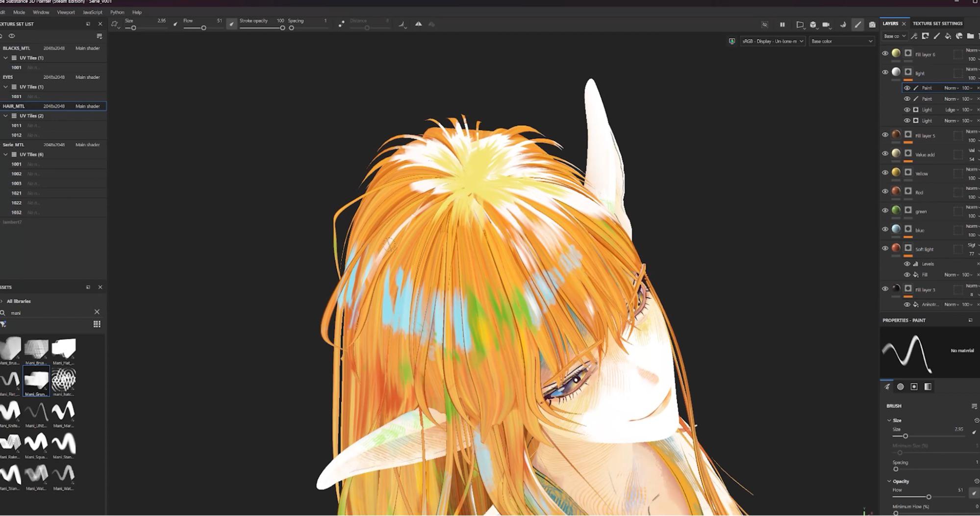The image size is (980, 516).
Task: Add mask icon in Layers toolbar
Action: tap(926, 36)
